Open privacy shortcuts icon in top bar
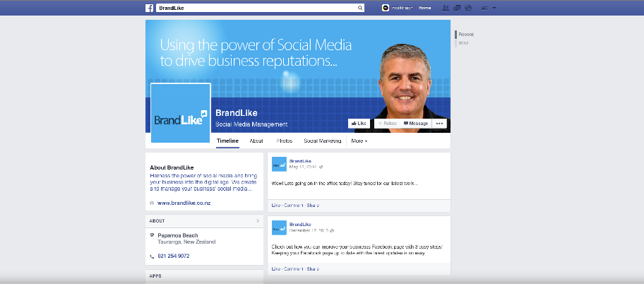 484,8
